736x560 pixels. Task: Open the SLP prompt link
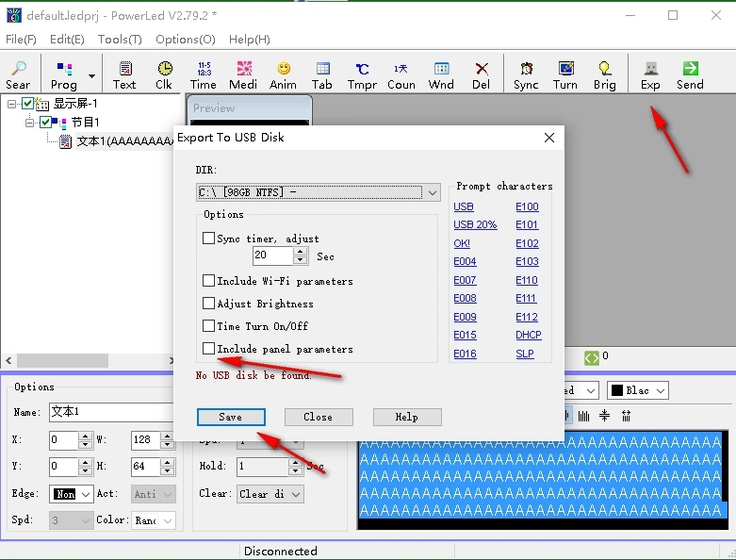tap(525, 354)
